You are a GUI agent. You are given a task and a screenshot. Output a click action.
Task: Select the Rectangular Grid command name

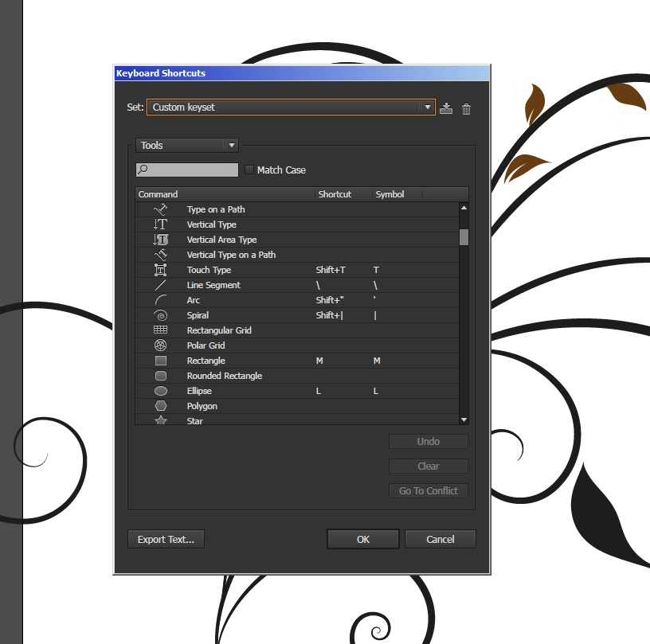pos(219,330)
